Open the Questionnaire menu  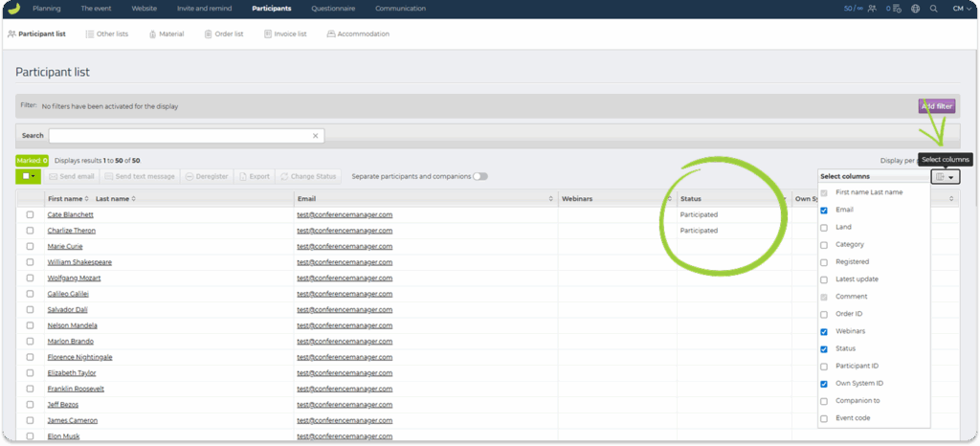pyautogui.click(x=332, y=9)
